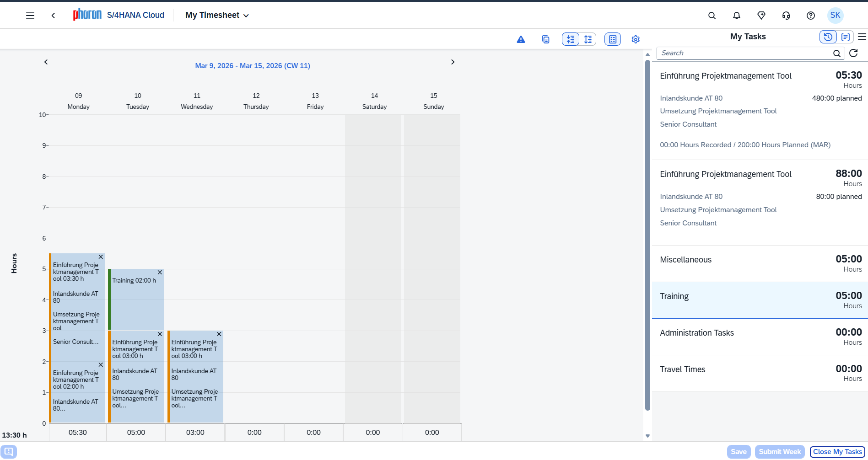Open the help question mark icon
The image size is (868, 460).
(x=811, y=16)
